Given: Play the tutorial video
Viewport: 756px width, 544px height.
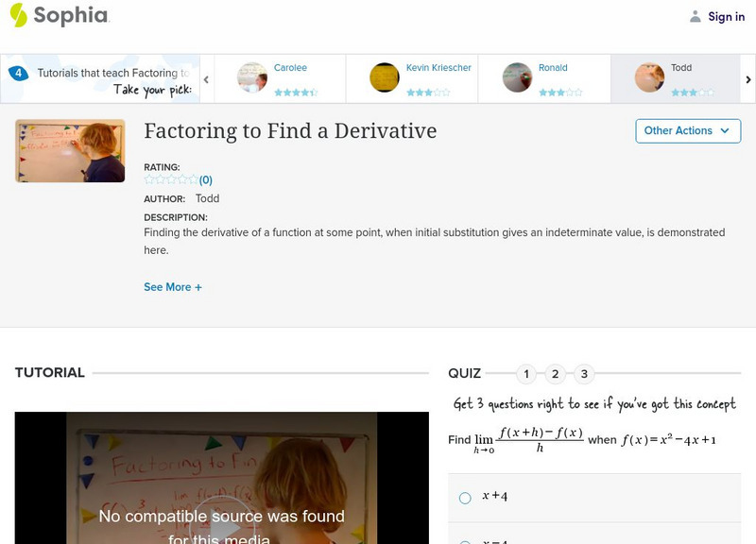Looking at the screenshot, I should (222, 528).
